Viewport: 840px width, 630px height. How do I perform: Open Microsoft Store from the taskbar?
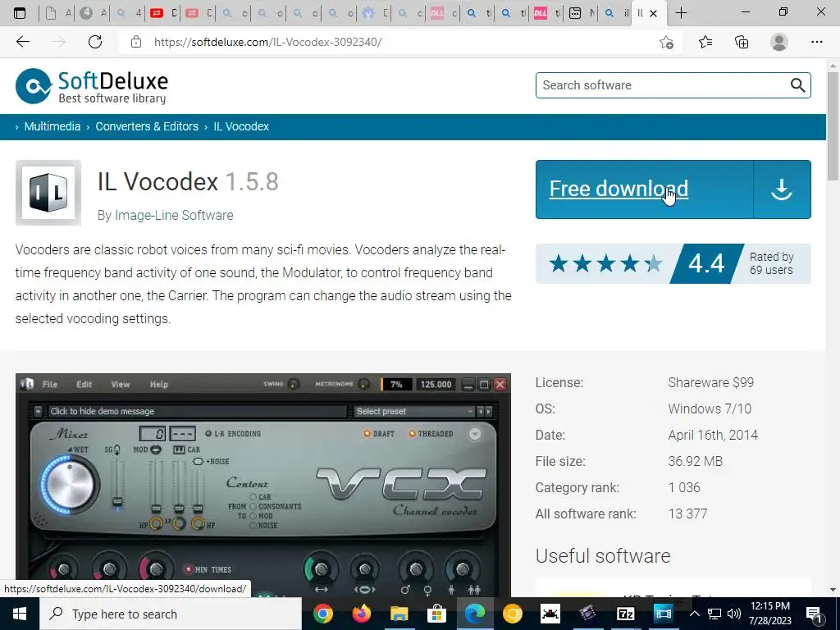tap(436, 614)
